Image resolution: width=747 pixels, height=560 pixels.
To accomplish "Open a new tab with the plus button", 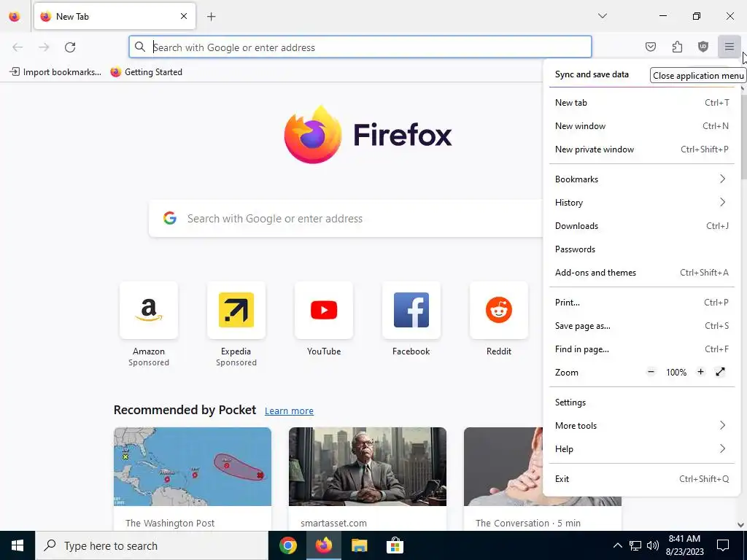I will 212,17.
